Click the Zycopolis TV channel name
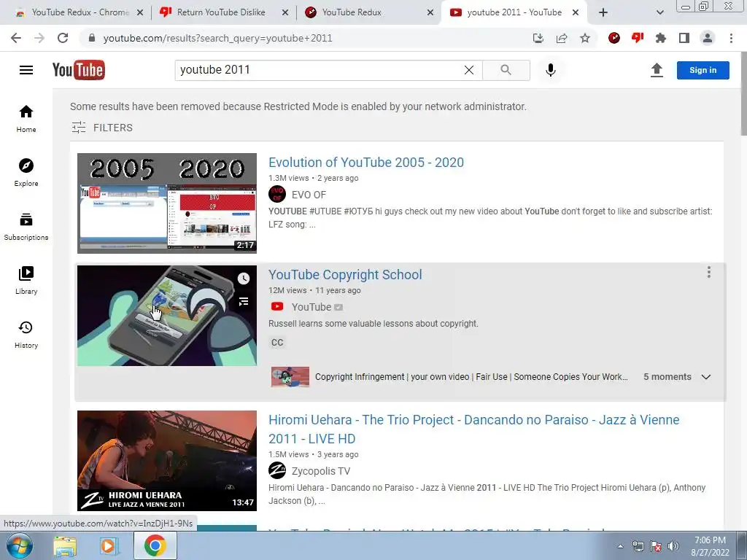This screenshot has height=560, width=747. [321, 471]
